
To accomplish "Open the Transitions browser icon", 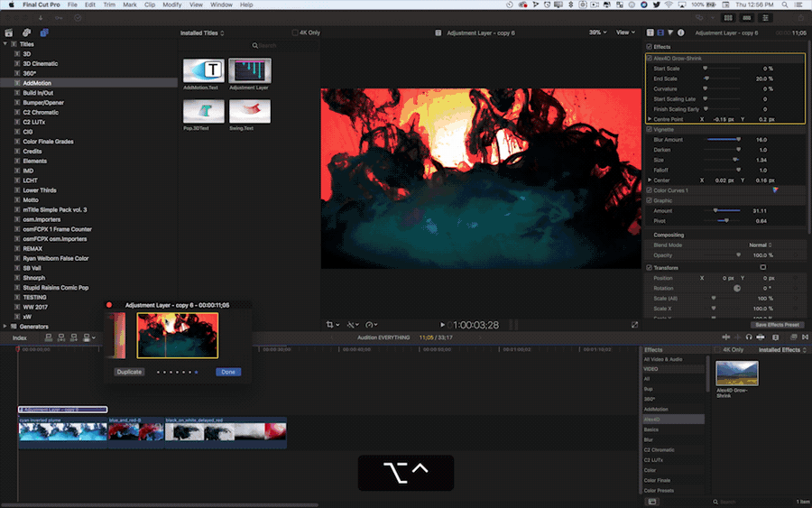I will tap(806, 337).
